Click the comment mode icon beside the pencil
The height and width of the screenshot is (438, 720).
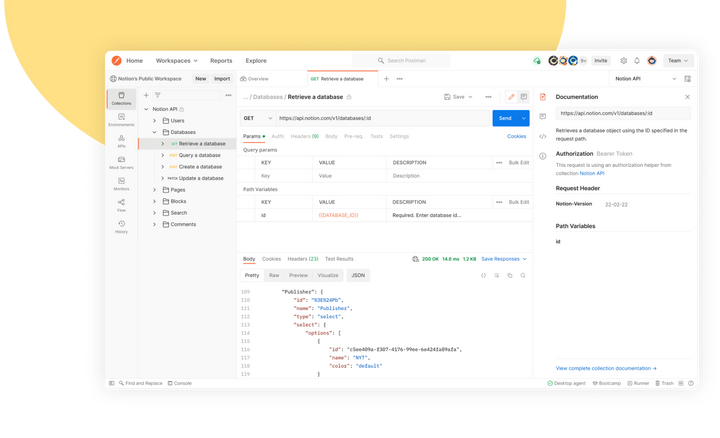pyautogui.click(x=523, y=97)
